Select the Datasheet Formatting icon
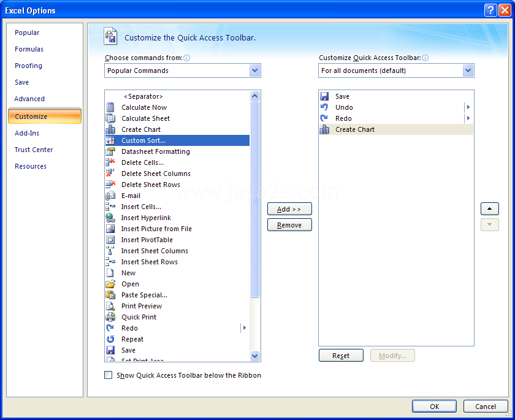The width and height of the screenshot is (515, 420). (110, 151)
